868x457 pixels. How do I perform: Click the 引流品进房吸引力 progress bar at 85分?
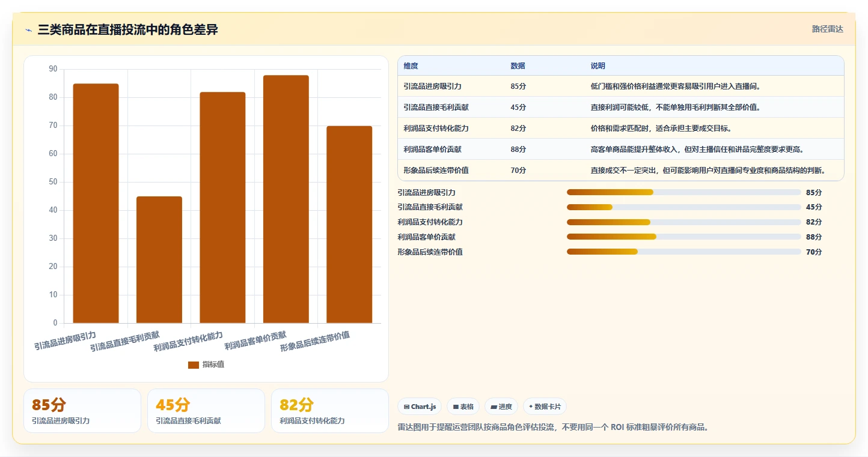pyautogui.click(x=684, y=192)
